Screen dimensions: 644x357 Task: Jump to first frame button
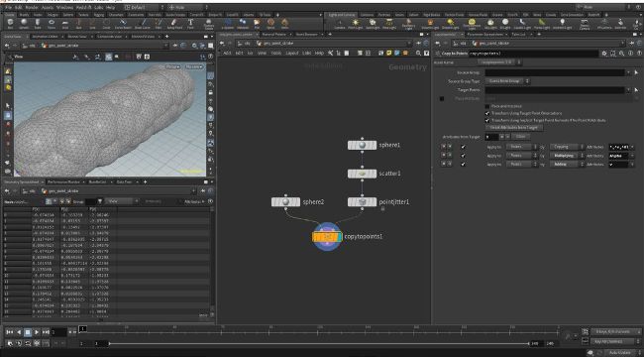coord(10,332)
